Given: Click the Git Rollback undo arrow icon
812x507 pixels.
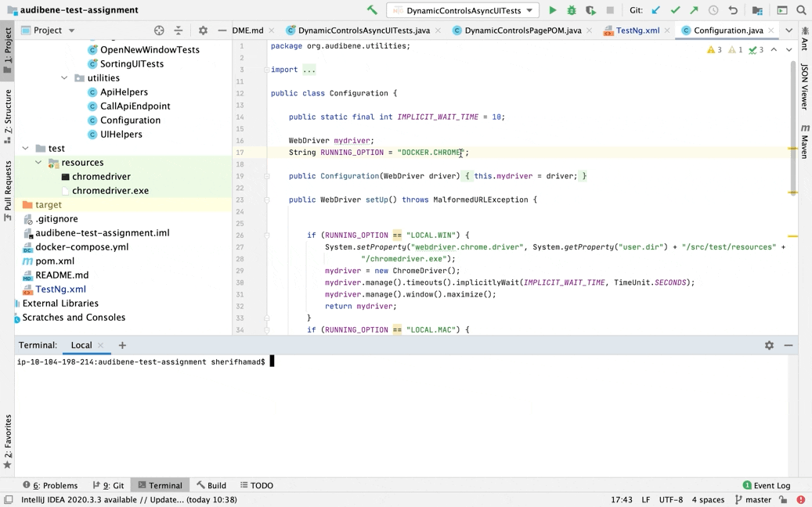Looking at the screenshot, I should tap(732, 10).
